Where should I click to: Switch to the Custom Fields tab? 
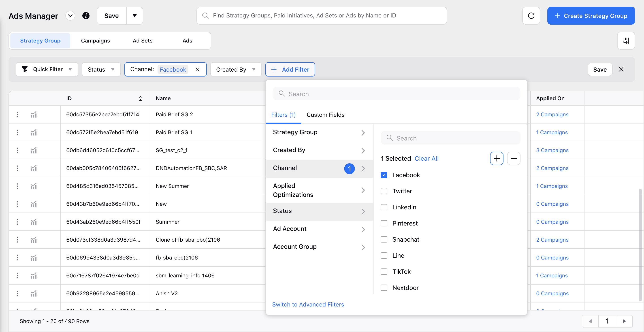point(326,115)
